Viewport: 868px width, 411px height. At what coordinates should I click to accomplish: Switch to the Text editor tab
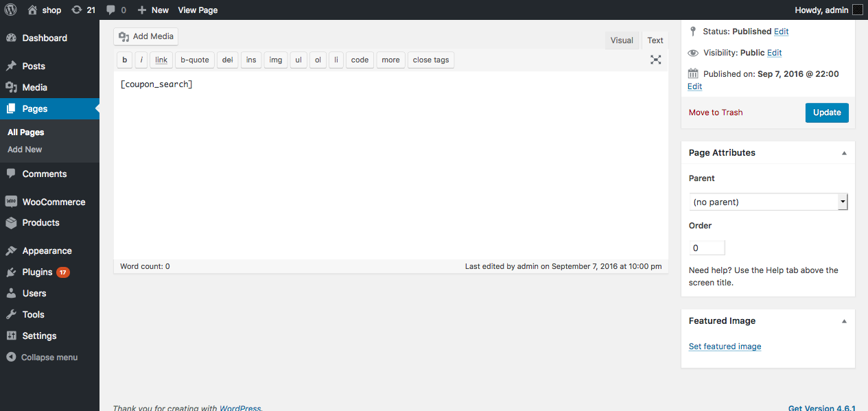655,40
